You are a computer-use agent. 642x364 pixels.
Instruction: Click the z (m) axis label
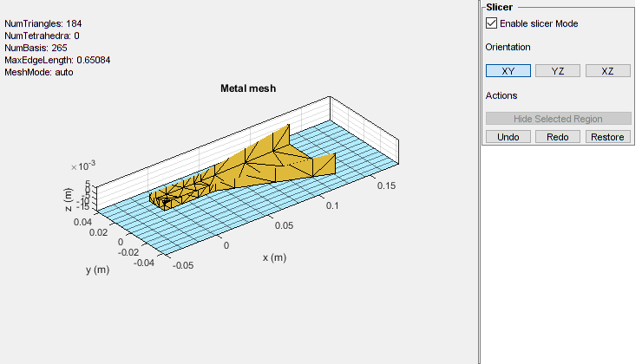point(69,200)
